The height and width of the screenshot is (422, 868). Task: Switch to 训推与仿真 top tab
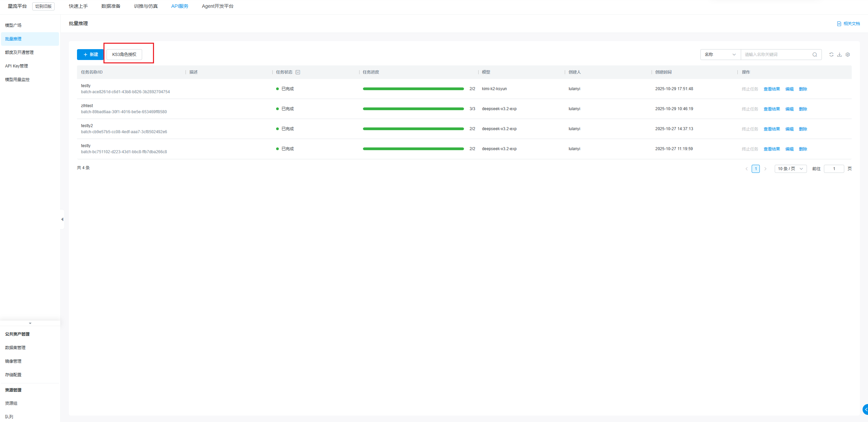pos(146,6)
